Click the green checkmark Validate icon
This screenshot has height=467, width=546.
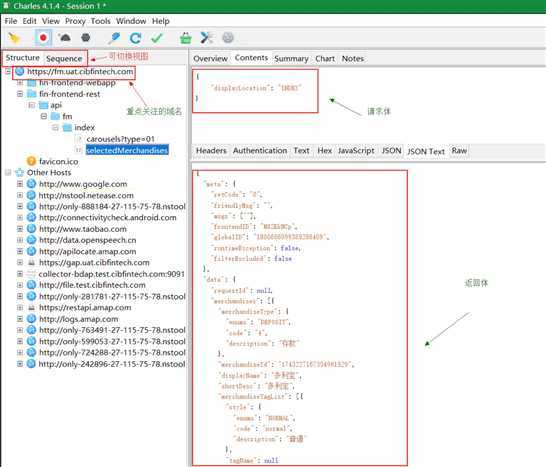(157, 38)
